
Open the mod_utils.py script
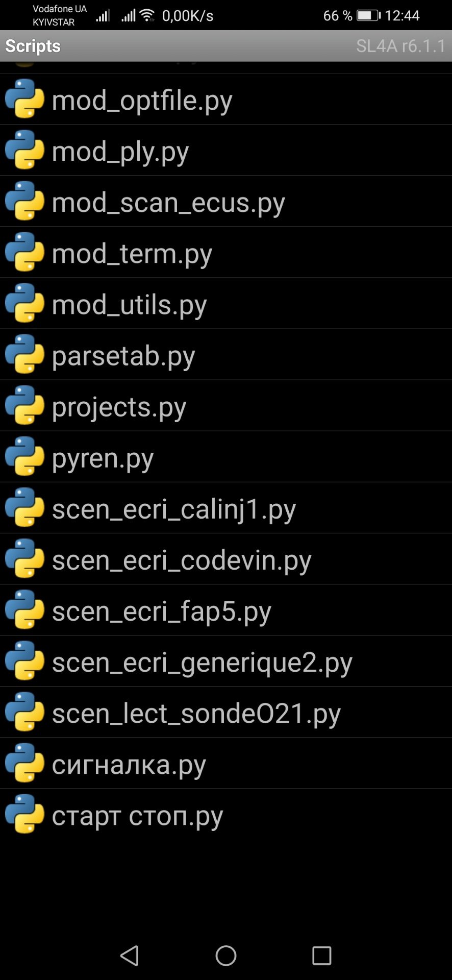tap(226, 303)
